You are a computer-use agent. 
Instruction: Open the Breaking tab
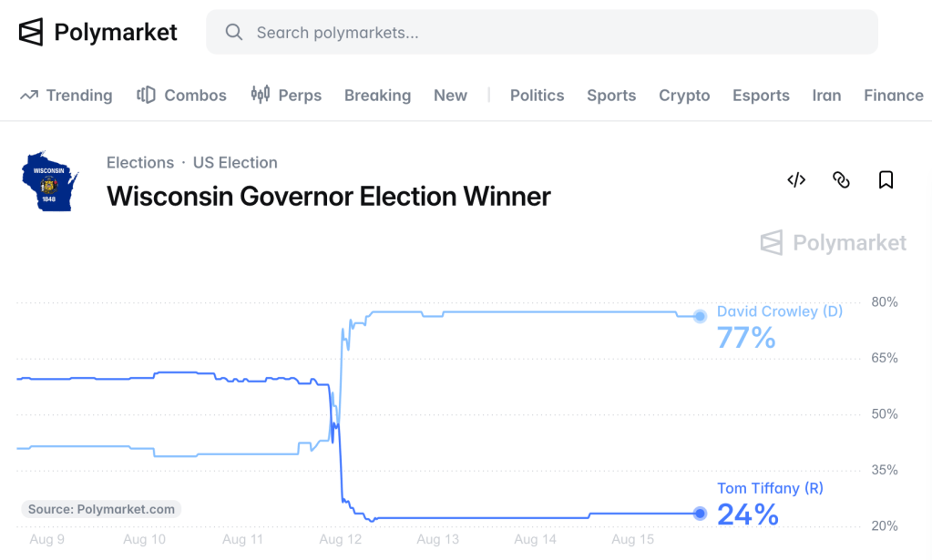coord(377,96)
